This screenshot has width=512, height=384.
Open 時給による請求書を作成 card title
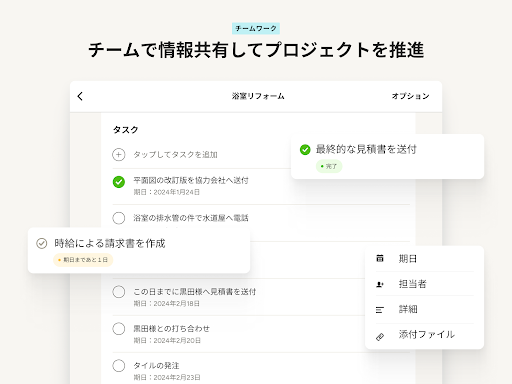(x=110, y=243)
